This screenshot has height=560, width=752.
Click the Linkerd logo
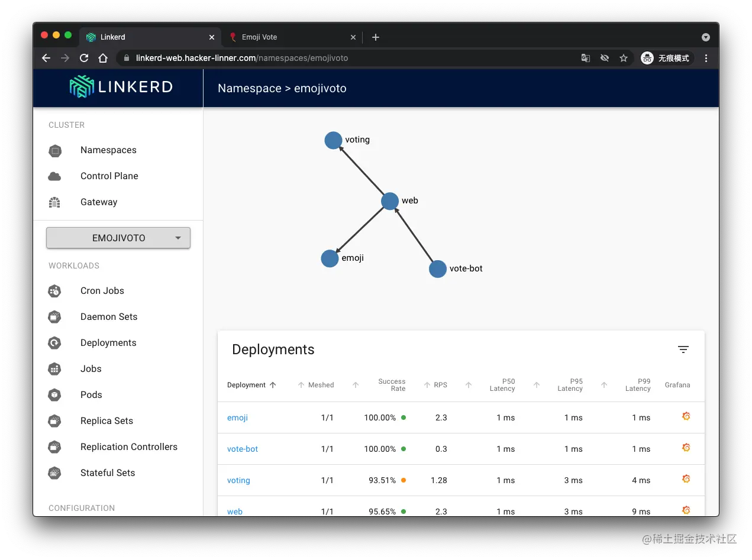click(121, 87)
